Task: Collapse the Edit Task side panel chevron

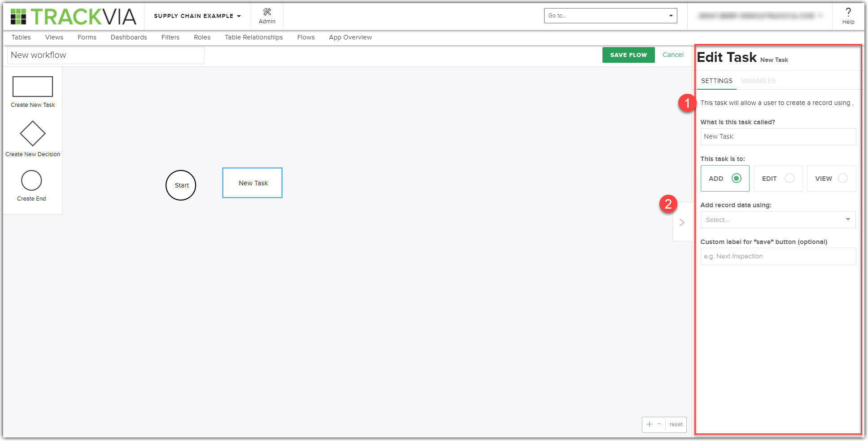Action: pos(682,222)
